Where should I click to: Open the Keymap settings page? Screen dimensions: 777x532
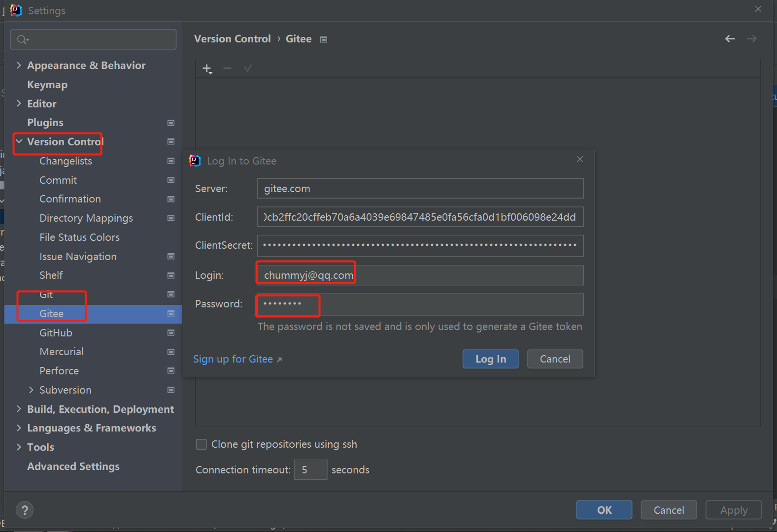(47, 85)
